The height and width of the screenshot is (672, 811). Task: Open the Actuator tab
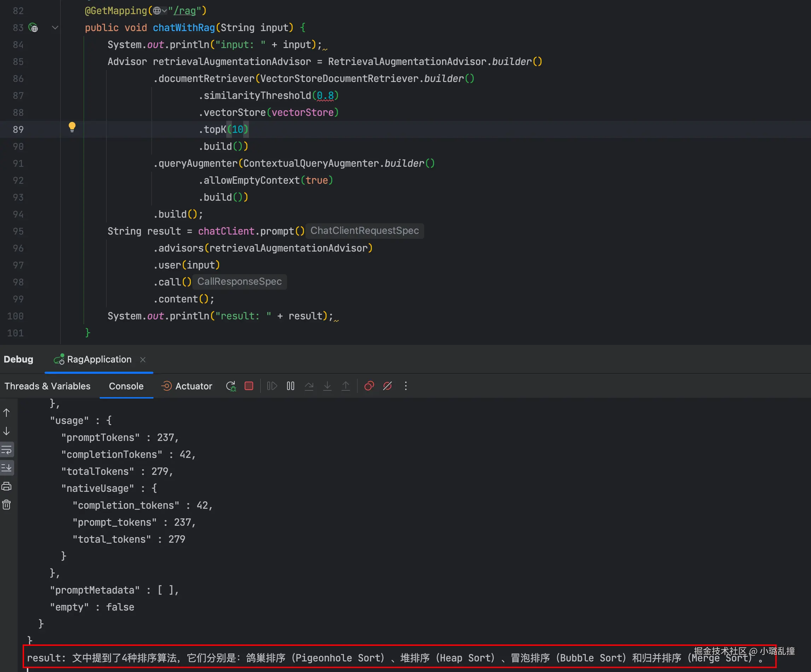tap(187, 386)
